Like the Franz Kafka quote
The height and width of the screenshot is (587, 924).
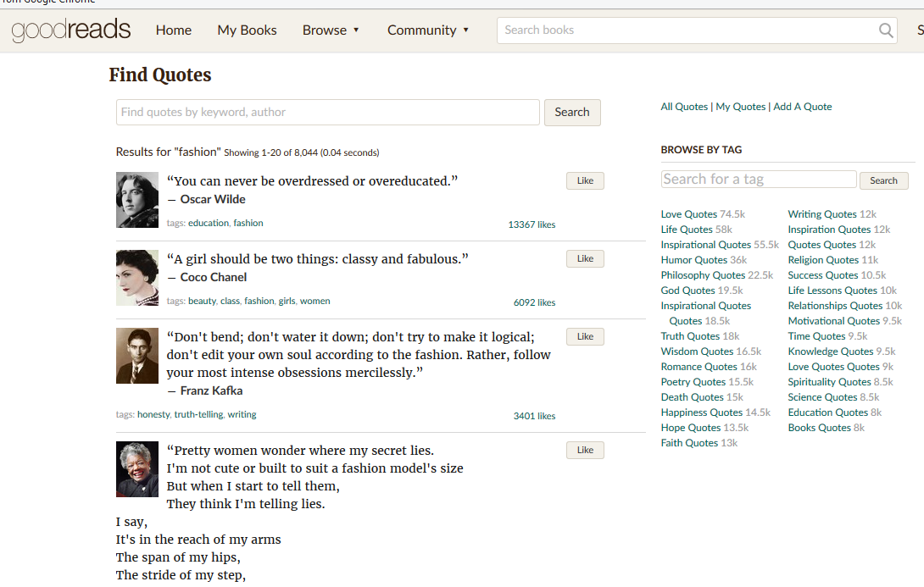coord(585,336)
